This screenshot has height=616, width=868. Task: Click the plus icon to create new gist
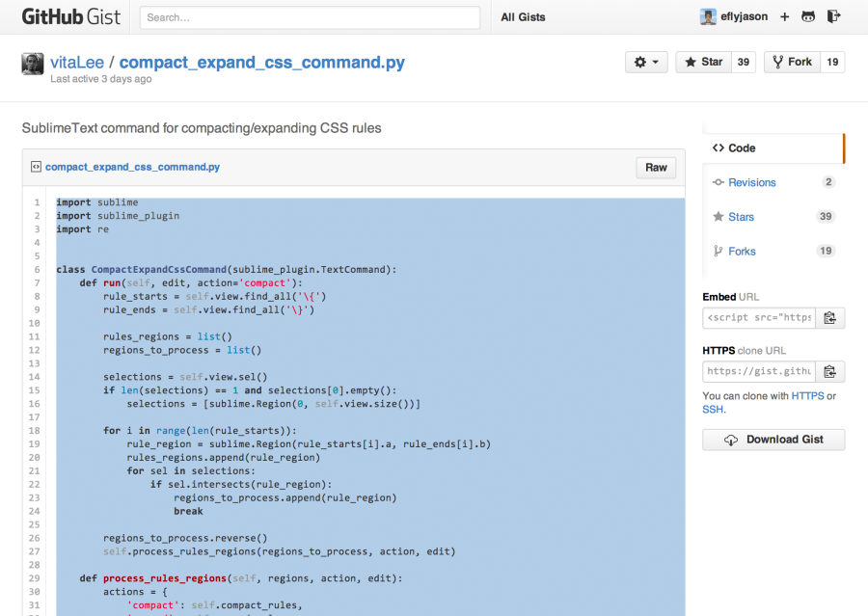pyautogui.click(x=784, y=17)
